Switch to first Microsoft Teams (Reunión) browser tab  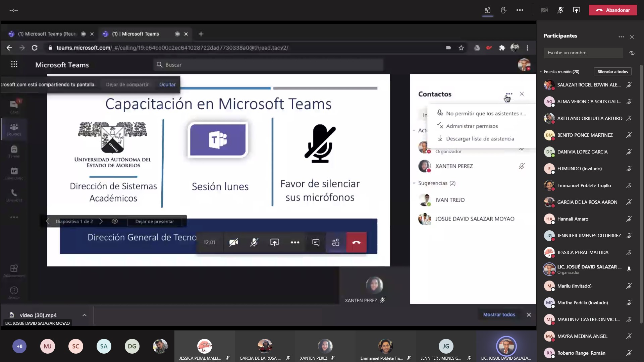coord(47,34)
